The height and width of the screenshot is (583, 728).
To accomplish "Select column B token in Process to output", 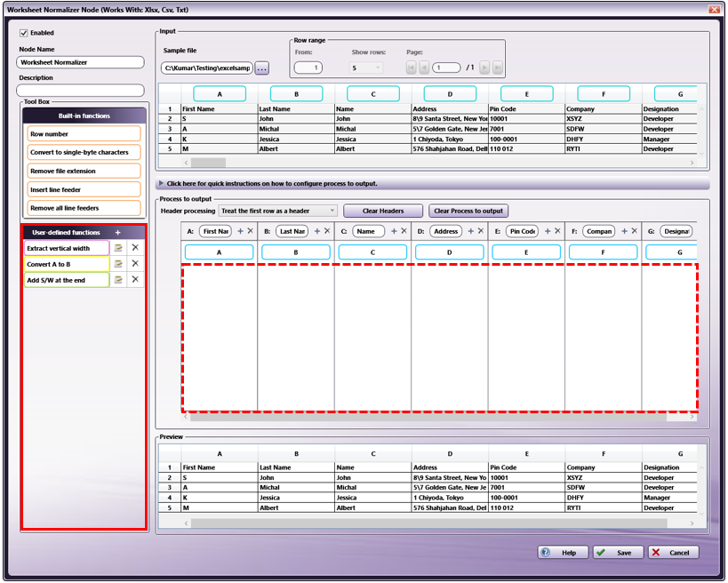I will 296,252.
